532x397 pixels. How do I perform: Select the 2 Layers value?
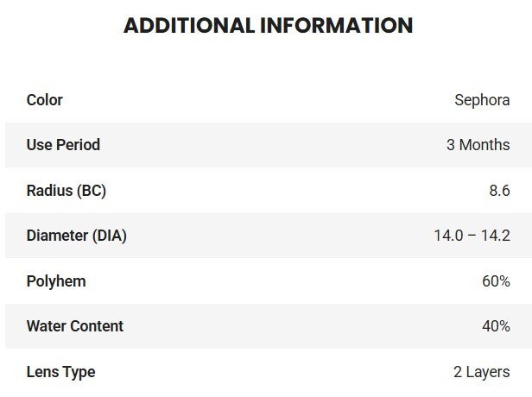pos(482,372)
